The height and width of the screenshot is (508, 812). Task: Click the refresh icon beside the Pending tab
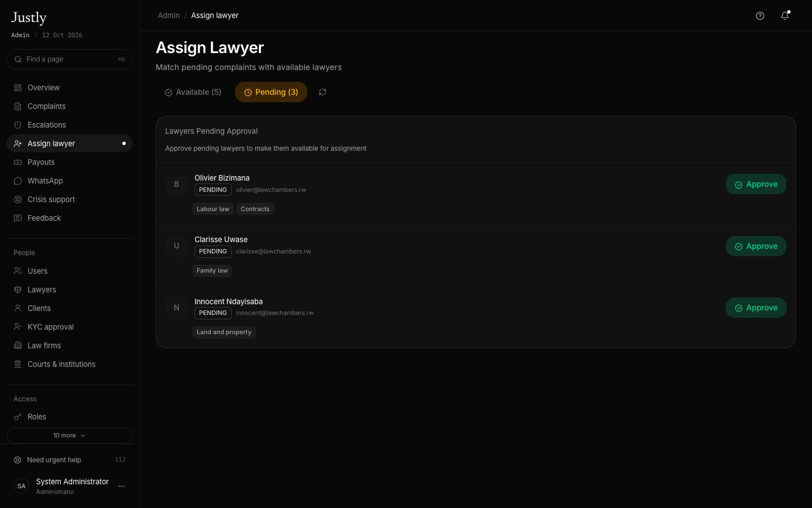coord(323,92)
